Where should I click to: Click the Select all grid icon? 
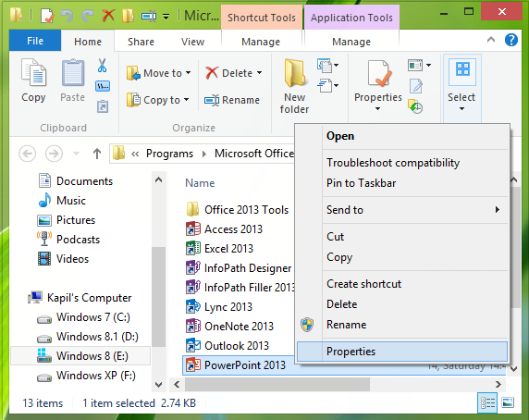click(462, 70)
